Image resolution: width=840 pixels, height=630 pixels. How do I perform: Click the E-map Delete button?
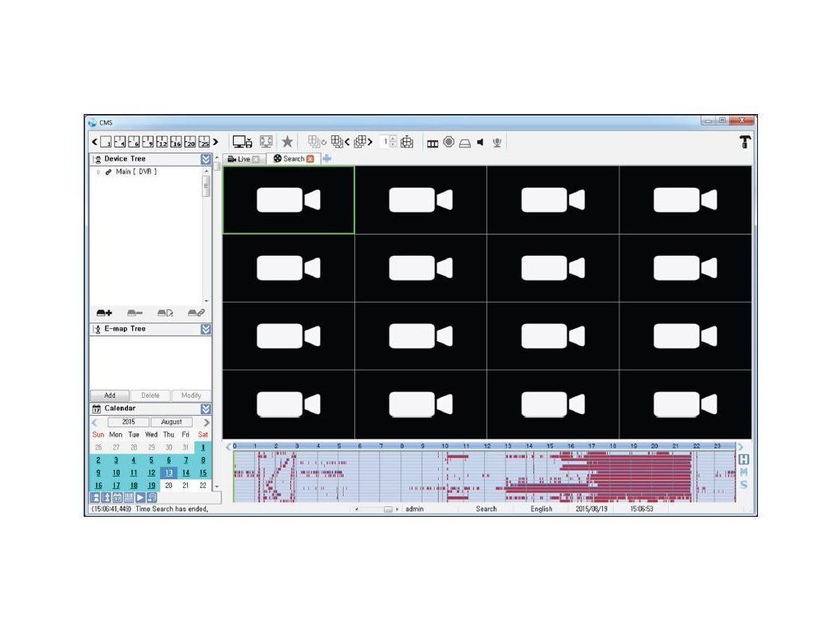(151, 395)
